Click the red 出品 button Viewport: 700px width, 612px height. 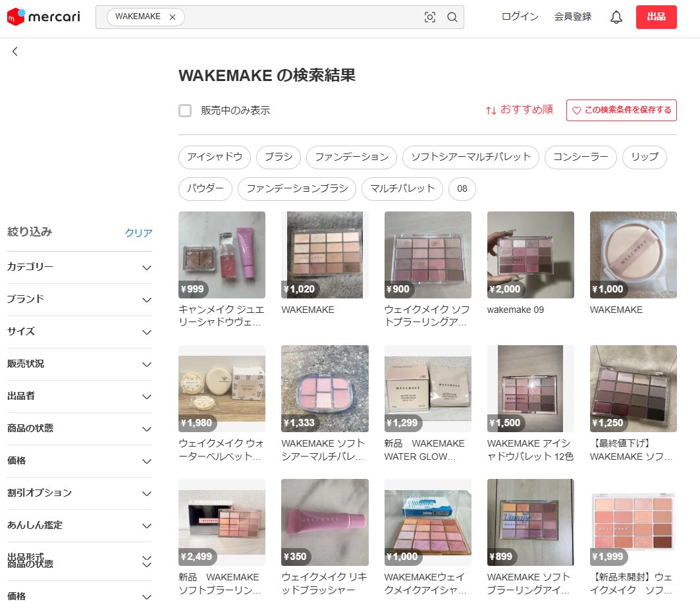[x=657, y=17]
